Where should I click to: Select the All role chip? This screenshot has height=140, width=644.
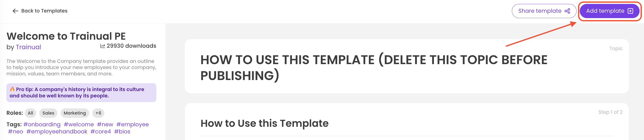(30, 113)
